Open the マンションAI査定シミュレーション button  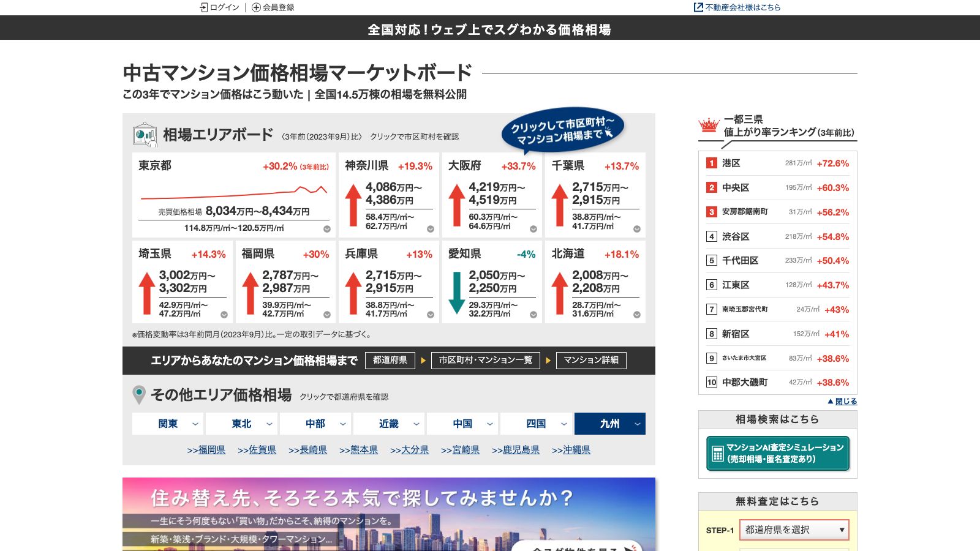(x=778, y=454)
